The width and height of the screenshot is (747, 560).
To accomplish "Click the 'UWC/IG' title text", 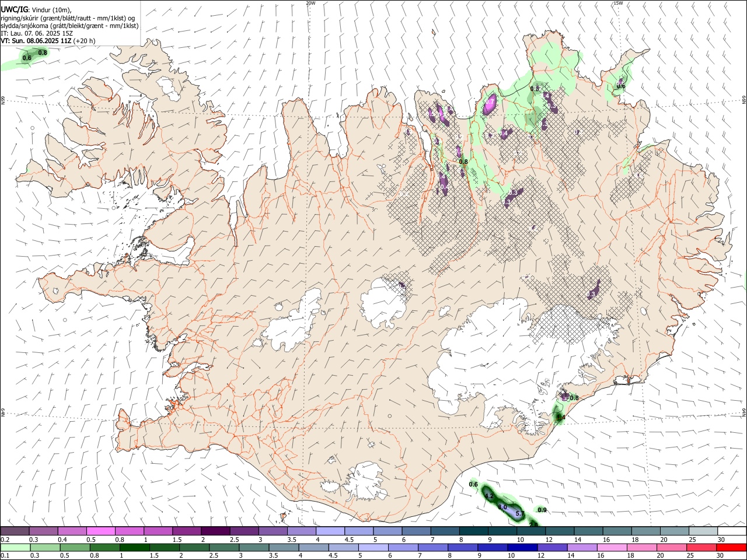I will coord(14,9).
